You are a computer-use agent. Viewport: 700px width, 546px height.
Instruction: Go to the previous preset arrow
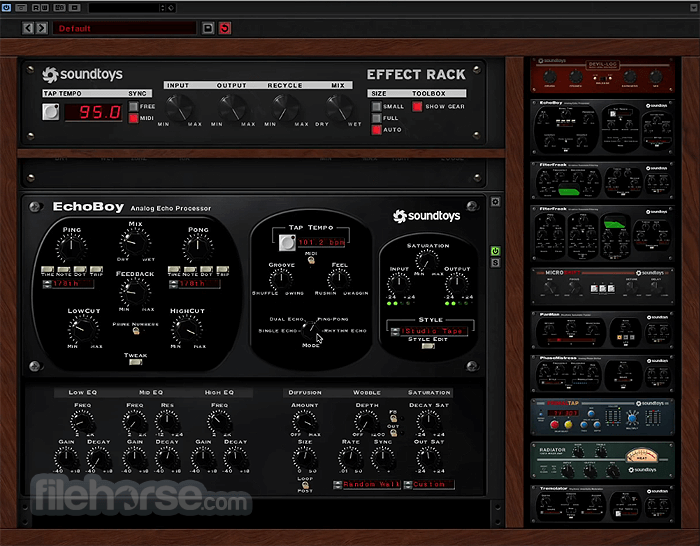point(28,28)
